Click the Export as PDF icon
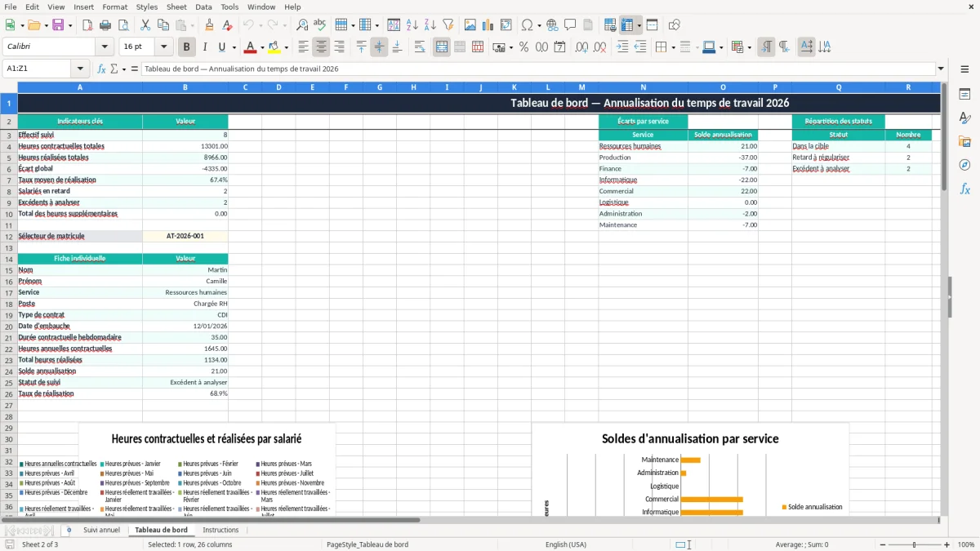This screenshot has width=980, height=551. pos(87,25)
